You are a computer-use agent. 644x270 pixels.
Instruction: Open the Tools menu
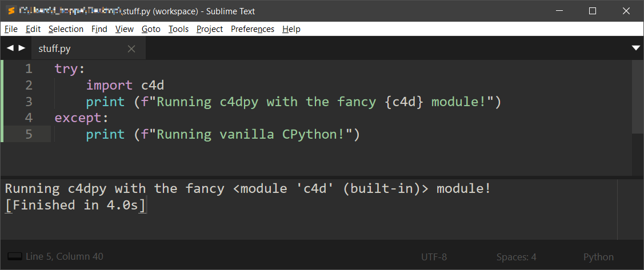[178, 29]
